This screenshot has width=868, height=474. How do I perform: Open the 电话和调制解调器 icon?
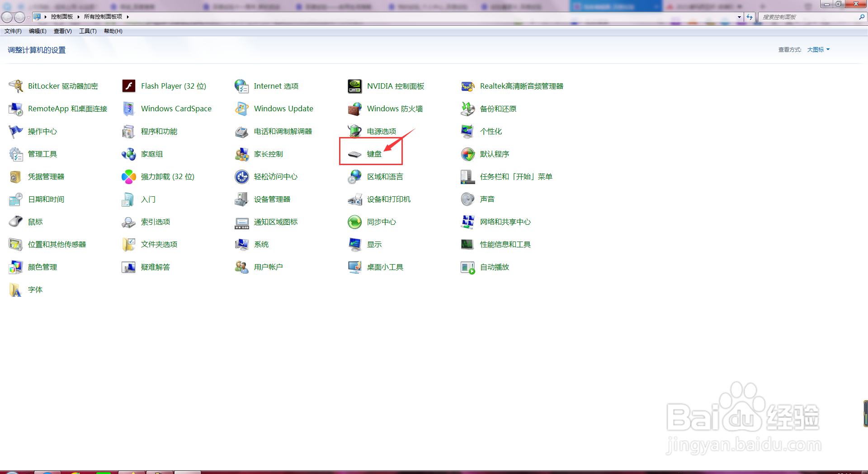coord(242,131)
